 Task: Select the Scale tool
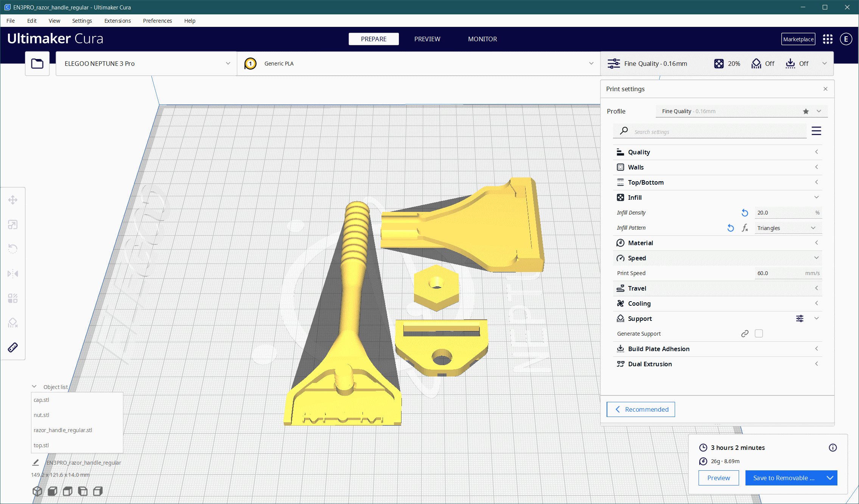tap(13, 225)
